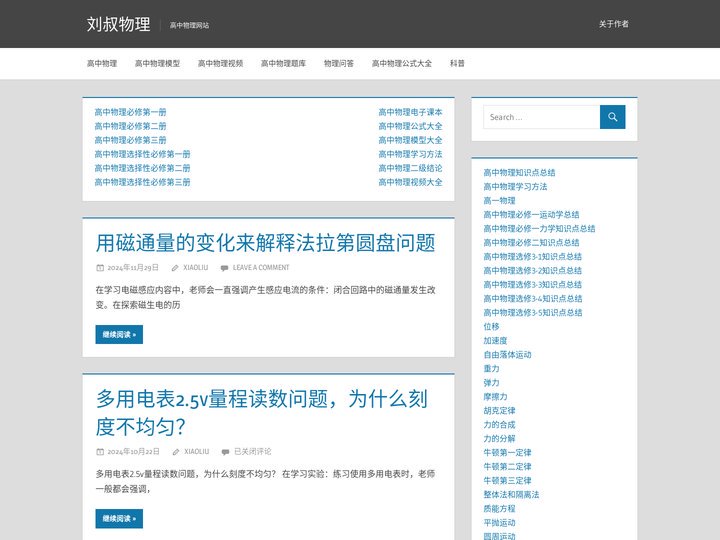The image size is (720, 540).
Task: Open 高中物理选择性必修第一册 link
Action: point(142,154)
